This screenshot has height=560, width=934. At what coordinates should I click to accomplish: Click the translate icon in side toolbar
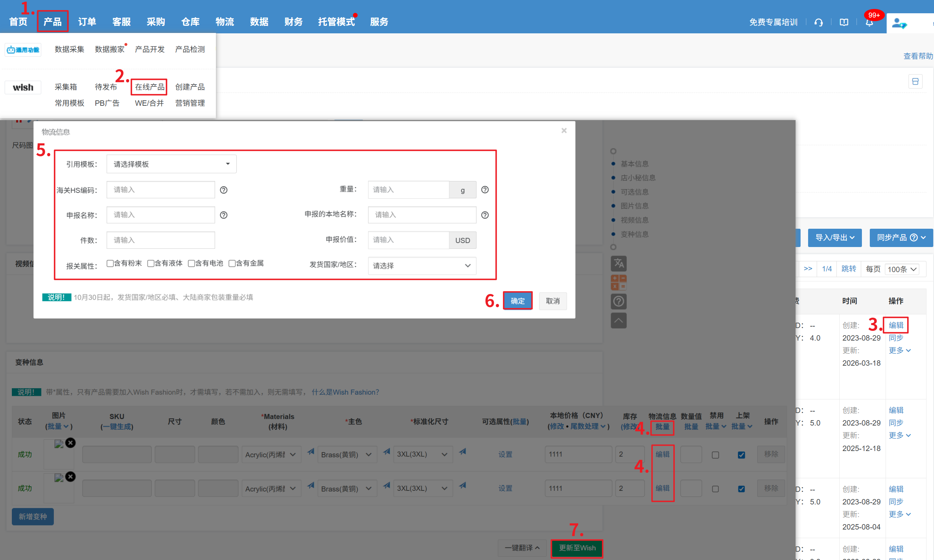click(618, 263)
